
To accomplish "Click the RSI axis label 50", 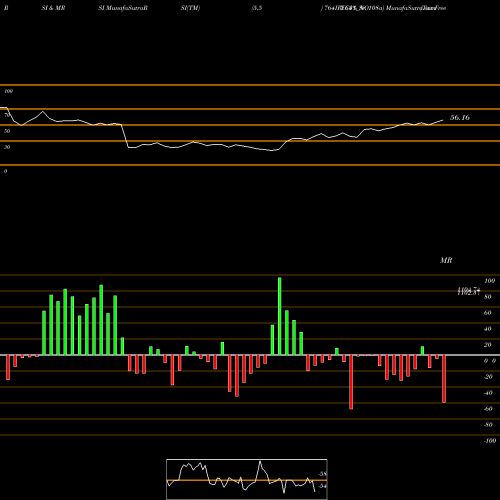I will (x=7, y=131).
